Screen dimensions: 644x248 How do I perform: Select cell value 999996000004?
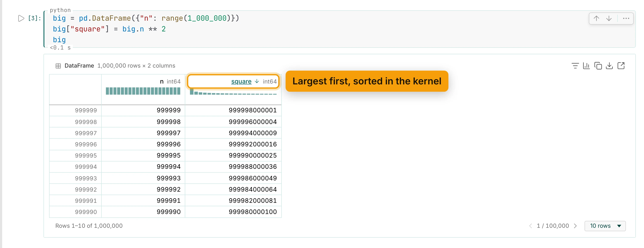[252, 122]
